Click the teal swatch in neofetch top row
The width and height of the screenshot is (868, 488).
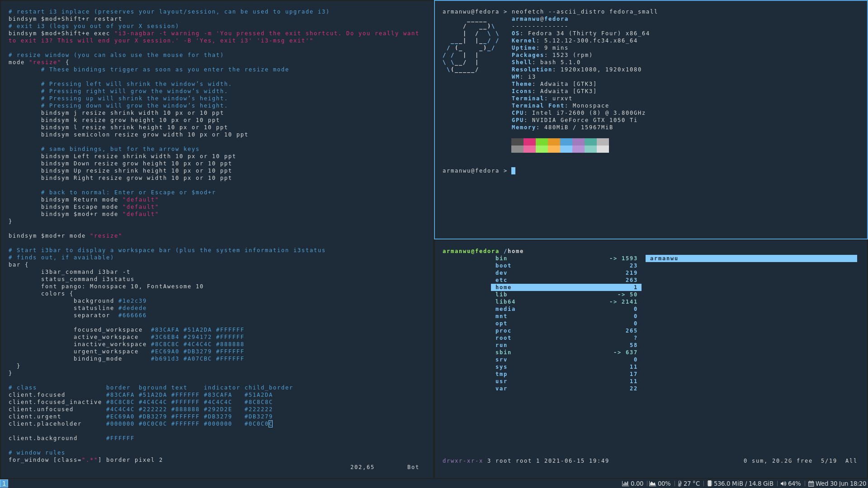coord(590,142)
